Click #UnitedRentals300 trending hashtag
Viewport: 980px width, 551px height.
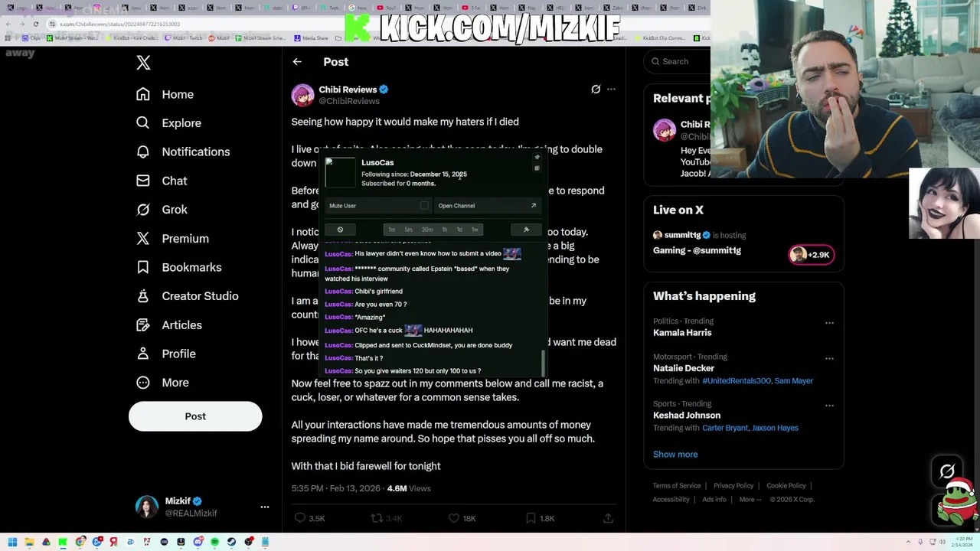(x=737, y=380)
